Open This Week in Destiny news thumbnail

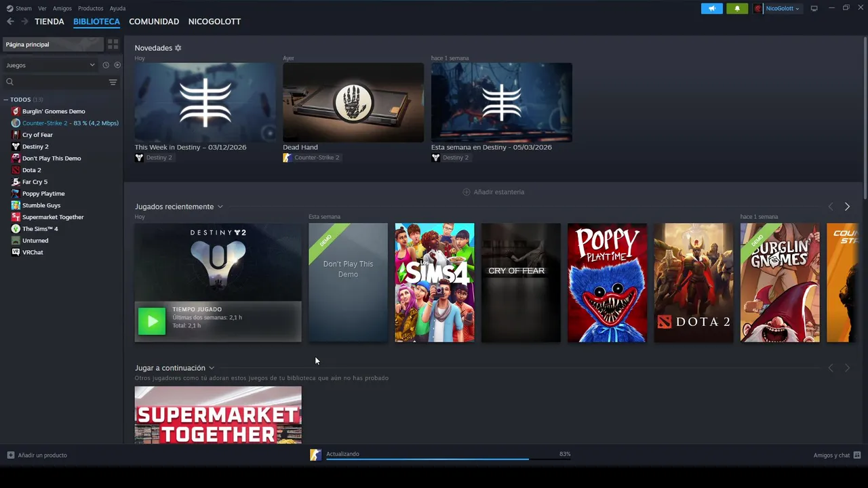click(x=205, y=102)
